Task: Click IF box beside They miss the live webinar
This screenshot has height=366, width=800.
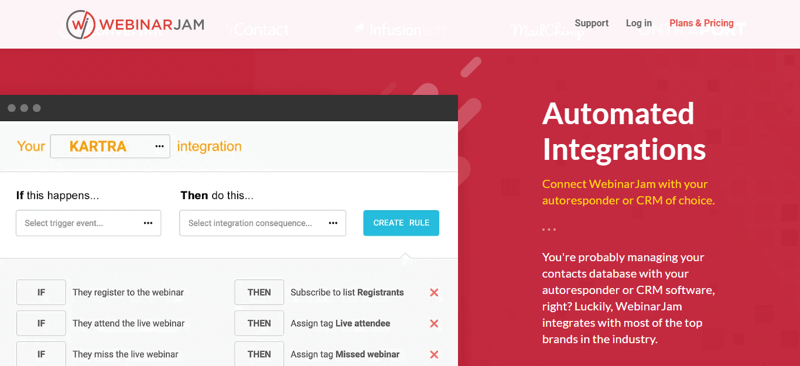Action: coord(41,354)
